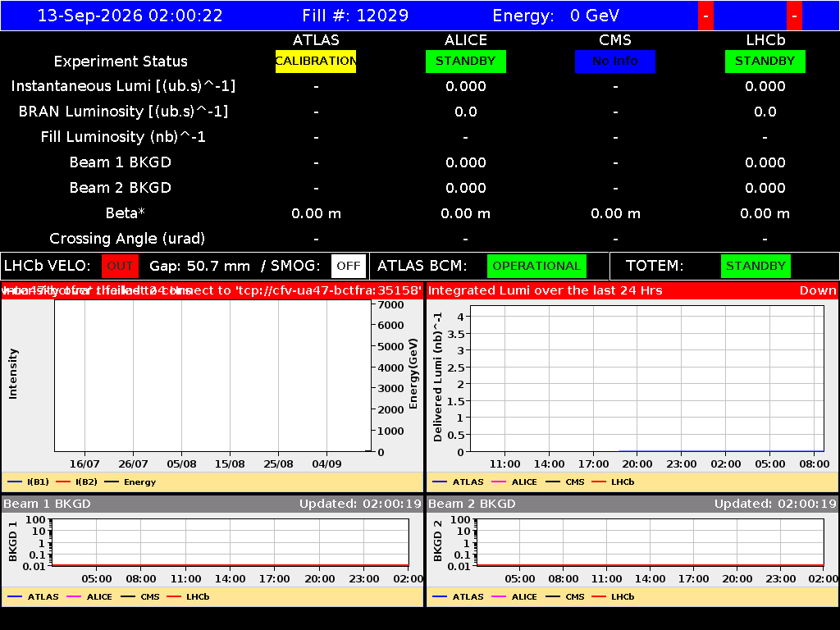Click the CMS column header
Image resolution: width=840 pixels, height=630 pixels.
pyautogui.click(x=615, y=40)
